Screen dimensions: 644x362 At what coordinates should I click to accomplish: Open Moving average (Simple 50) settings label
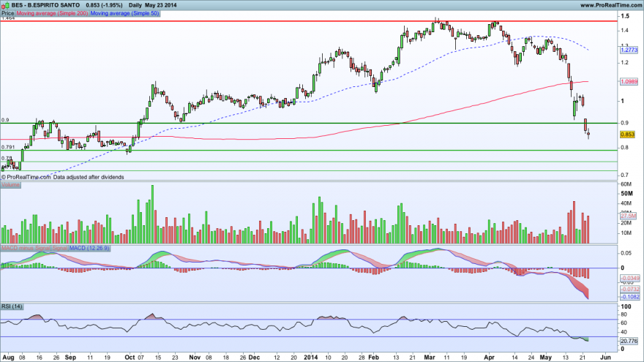(124, 13)
